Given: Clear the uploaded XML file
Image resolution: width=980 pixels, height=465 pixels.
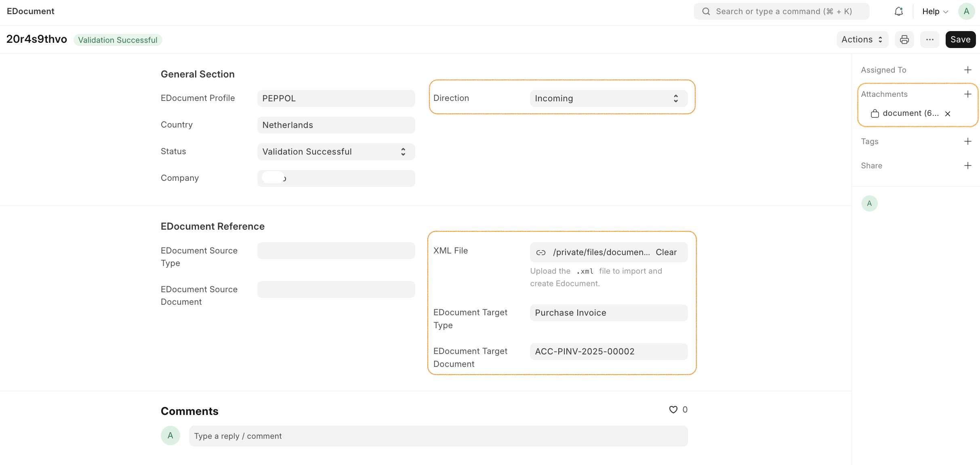Looking at the screenshot, I should (666, 252).
